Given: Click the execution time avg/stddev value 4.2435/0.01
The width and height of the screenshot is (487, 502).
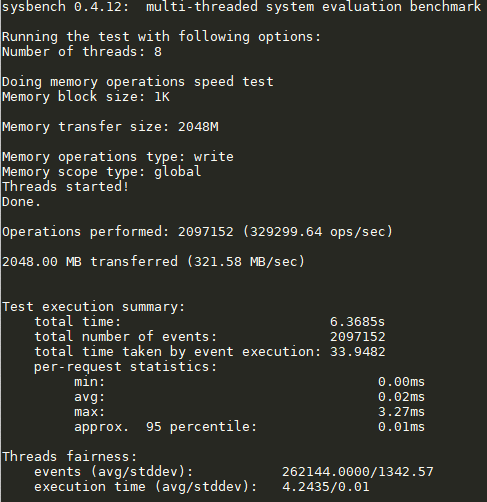Looking at the screenshot, I should pos(326,487).
